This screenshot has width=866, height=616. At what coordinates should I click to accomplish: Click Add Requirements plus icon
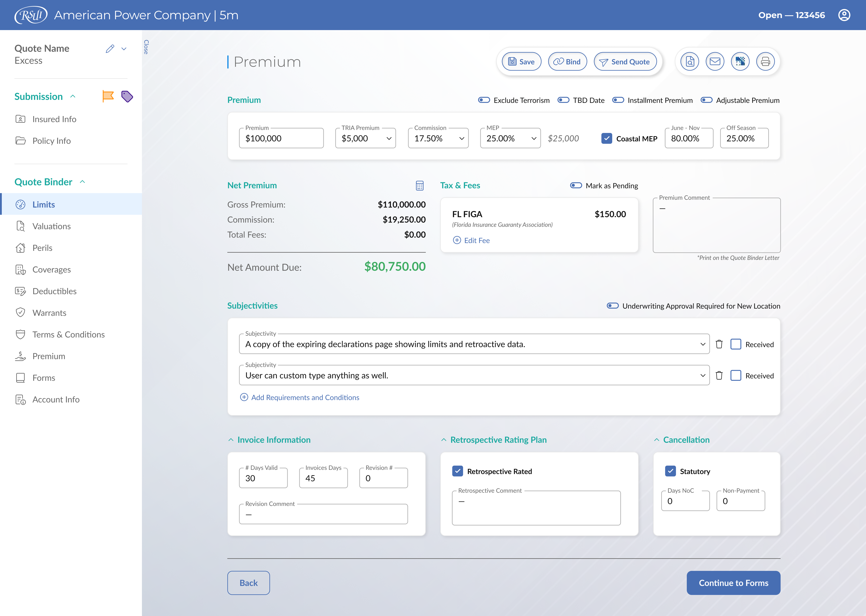click(x=244, y=397)
